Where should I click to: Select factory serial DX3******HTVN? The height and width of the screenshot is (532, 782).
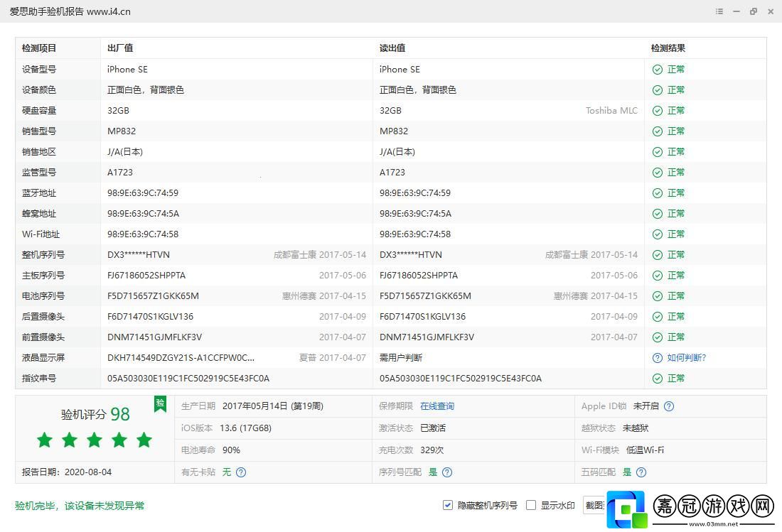pos(138,254)
